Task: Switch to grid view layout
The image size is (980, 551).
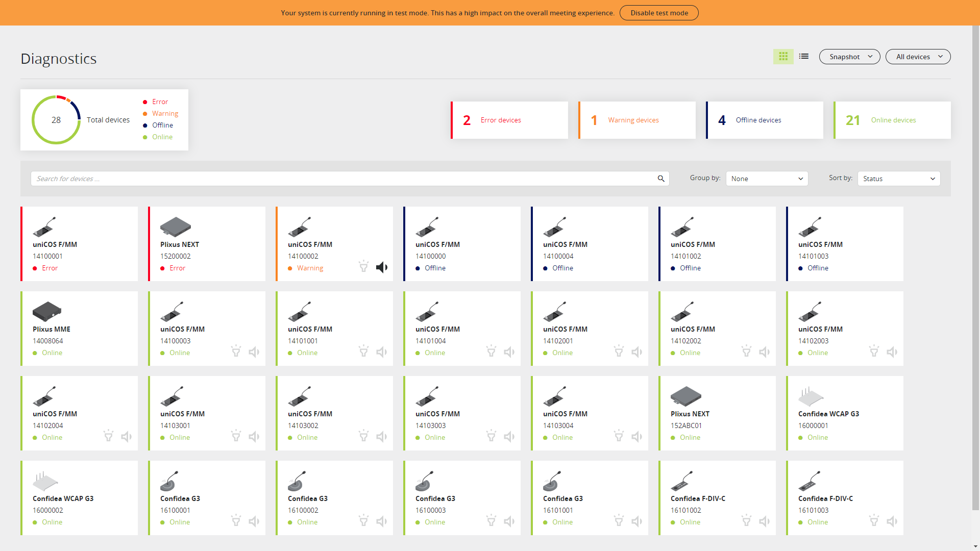Action: click(x=783, y=57)
